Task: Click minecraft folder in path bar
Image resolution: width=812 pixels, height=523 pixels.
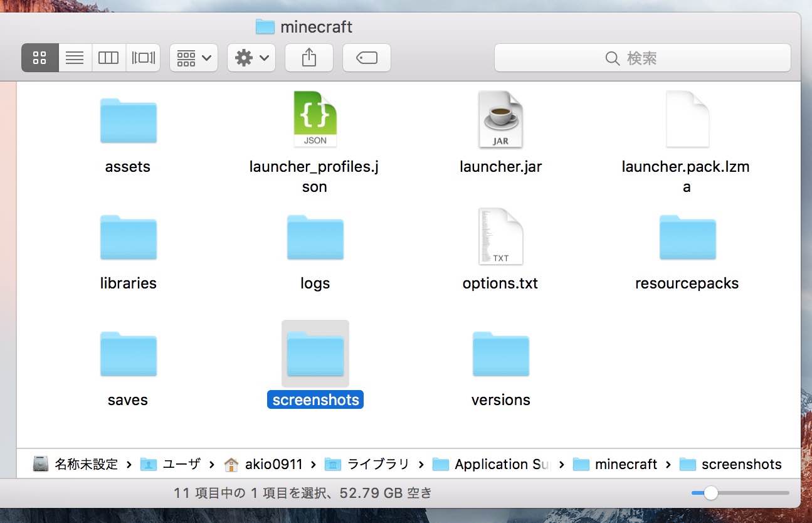Action: [615, 464]
